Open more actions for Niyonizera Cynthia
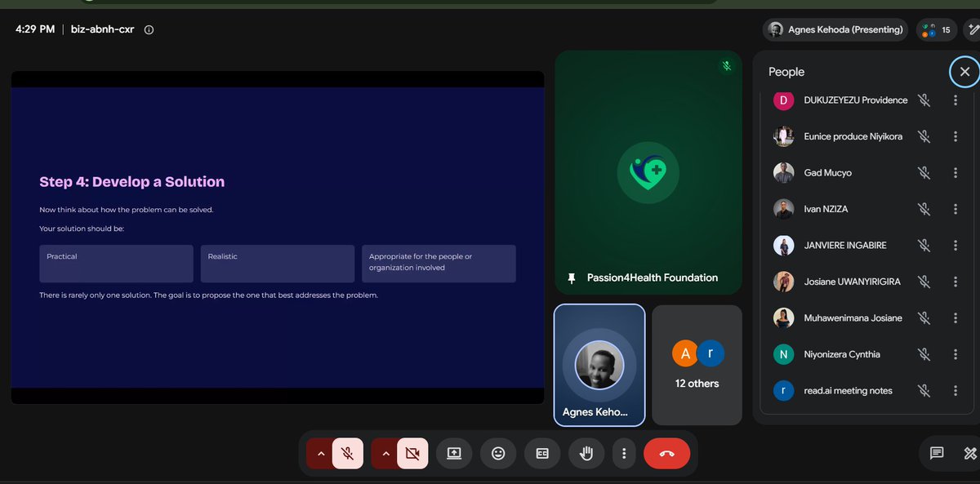The width and height of the screenshot is (980, 484). (955, 354)
